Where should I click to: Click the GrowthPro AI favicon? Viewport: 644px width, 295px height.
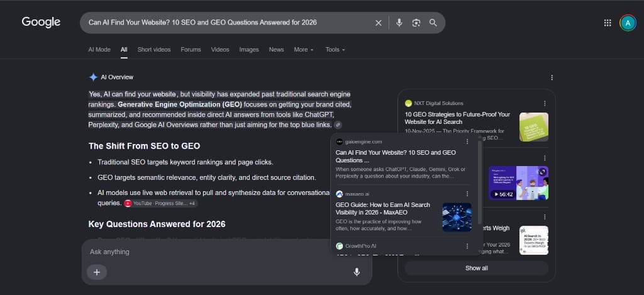point(339,246)
